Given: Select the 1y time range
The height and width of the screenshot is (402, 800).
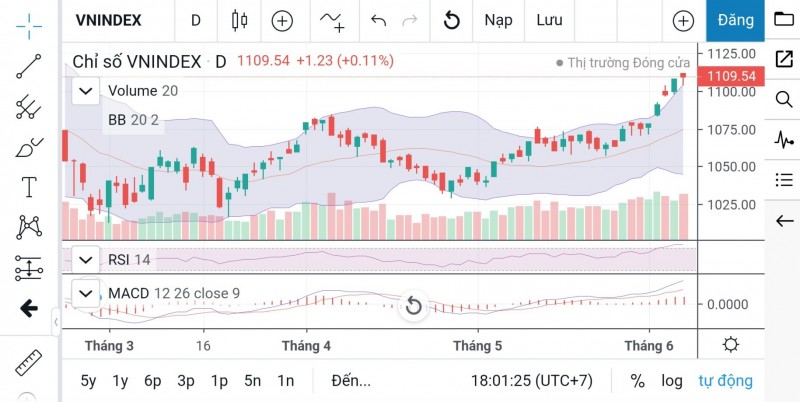Looking at the screenshot, I should tap(120, 380).
